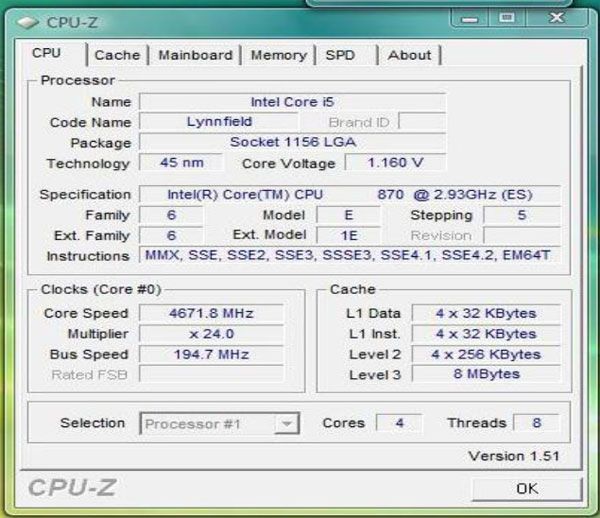Click the CPU-Z title bar app icon

pyautogui.click(x=27, y=22)
